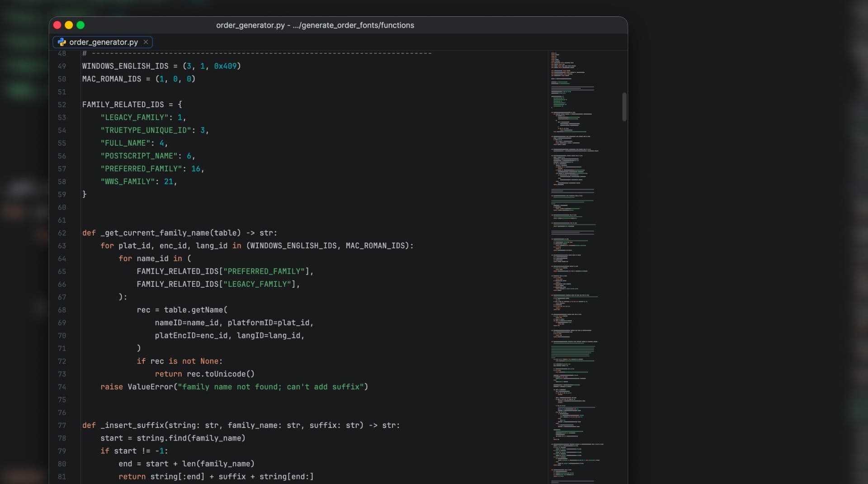Click the yellow minimize window button
868x484 pixels.
(69, 25)
